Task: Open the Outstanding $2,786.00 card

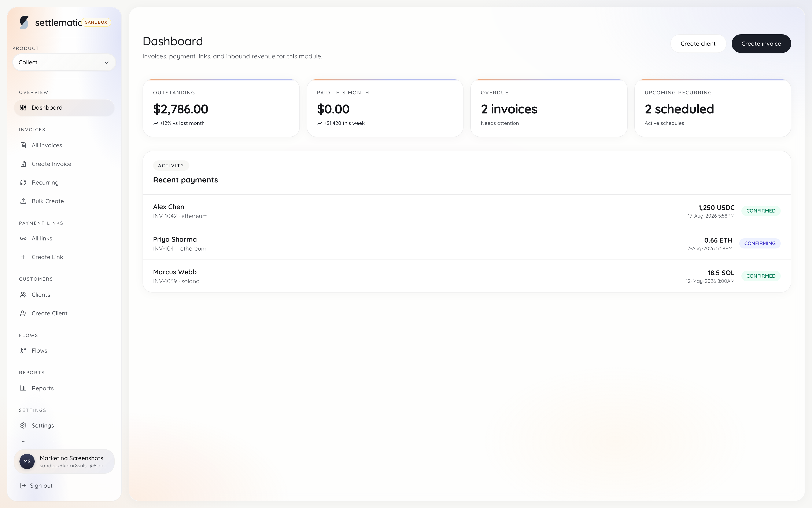Action: (221, 108)
